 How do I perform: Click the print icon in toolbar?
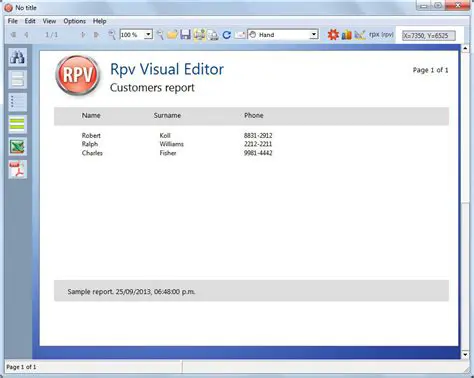click(199, 35)
